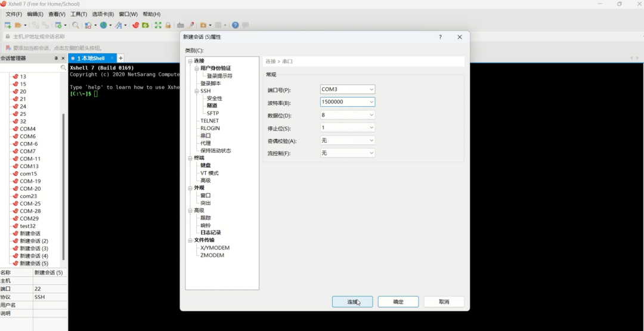The image size is (644, 331).
Task: Add a new tab with the plus button
Action: (x=120, y=58)
